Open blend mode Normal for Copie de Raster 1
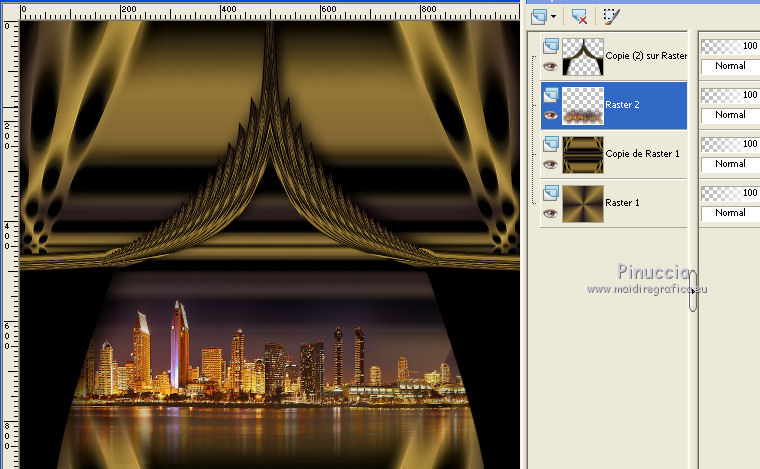Image resolution: width=760 pixels, height=469 pixels. tap(730, 164)
